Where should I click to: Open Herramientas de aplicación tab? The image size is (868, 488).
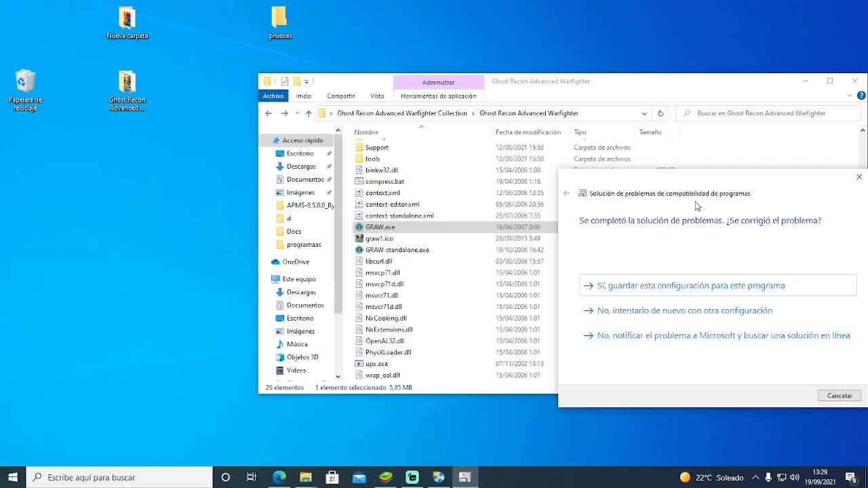coord(439,96)
